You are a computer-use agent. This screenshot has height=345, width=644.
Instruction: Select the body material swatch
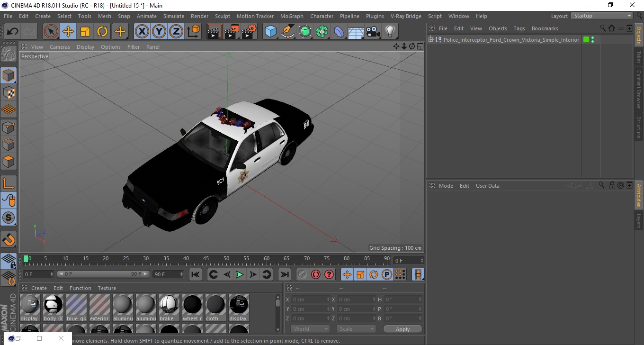coord(53,307)
